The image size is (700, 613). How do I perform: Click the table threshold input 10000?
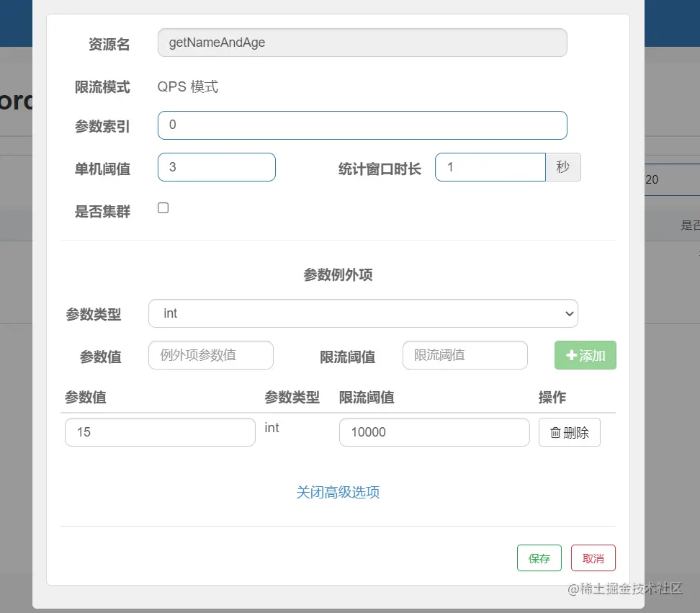434,431
